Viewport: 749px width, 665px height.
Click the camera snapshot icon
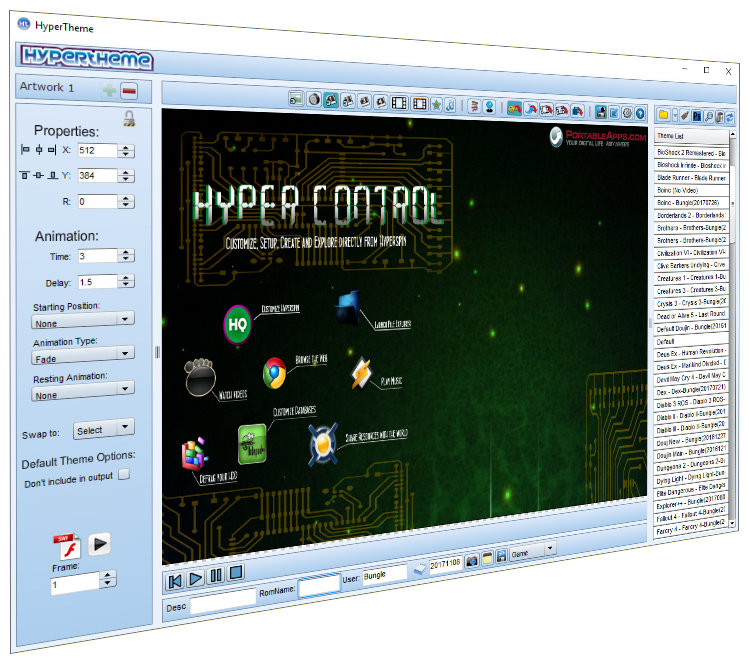tap(471, 560)
